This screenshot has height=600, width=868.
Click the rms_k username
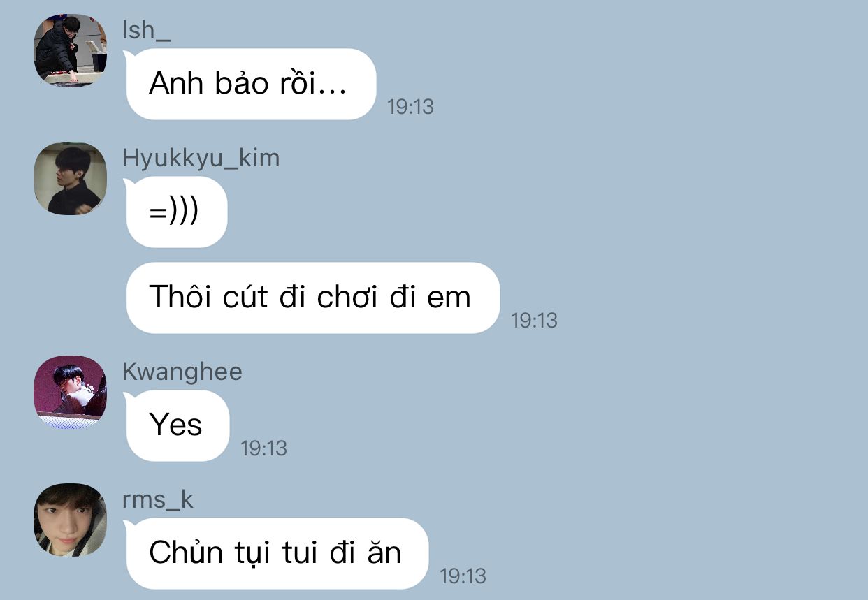(158, 500)
